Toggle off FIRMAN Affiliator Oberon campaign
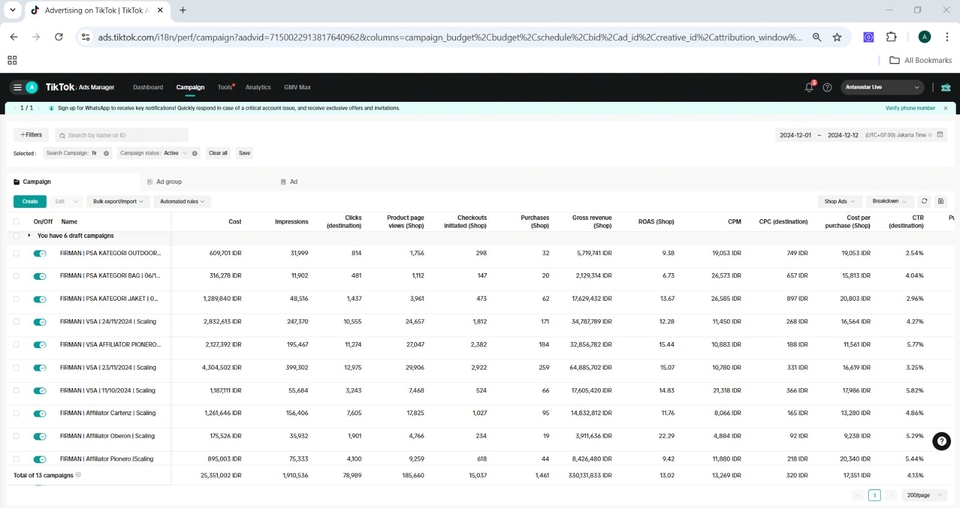 tap(40, 436)
